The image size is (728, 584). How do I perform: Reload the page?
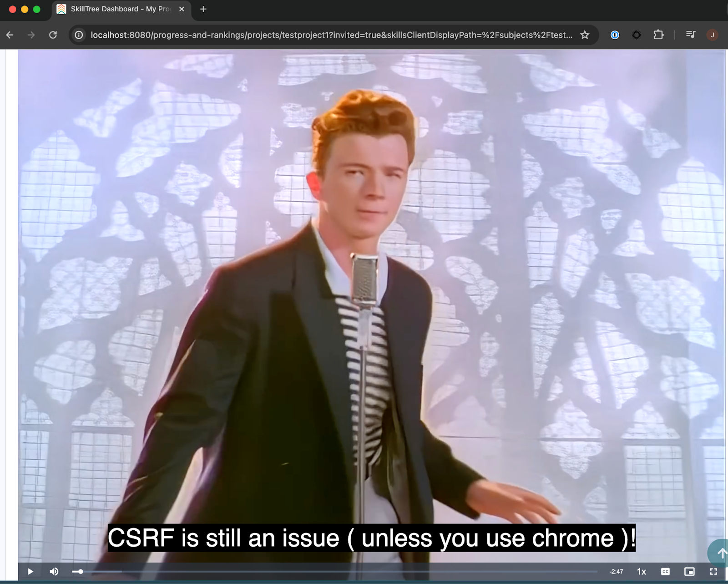click(x=53, y=35)
